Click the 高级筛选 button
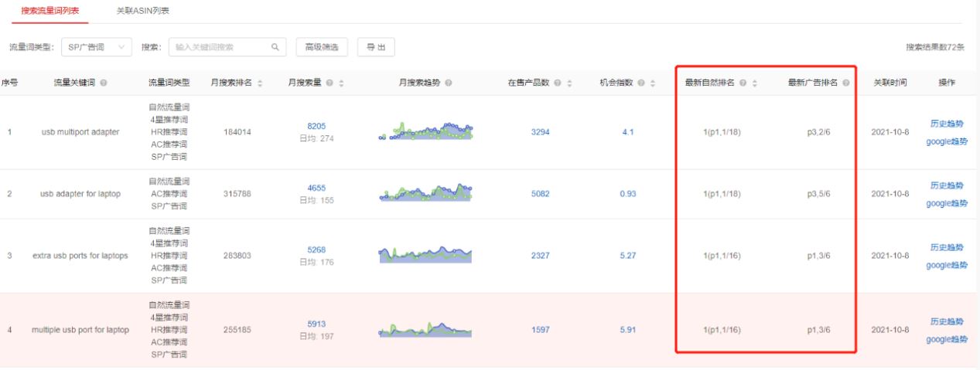The width and height of the screenshot is (980, 370). point(322,47)
